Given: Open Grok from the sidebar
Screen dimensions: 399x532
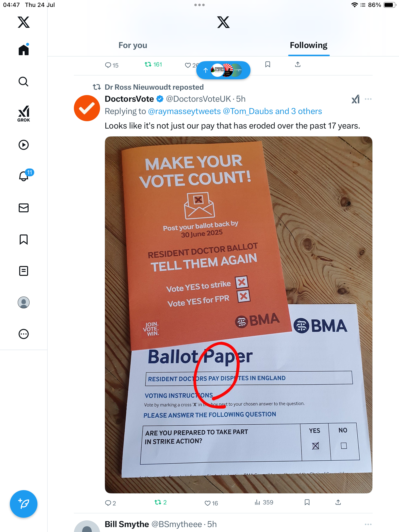Looking at the screenshot, I should 24,114.
